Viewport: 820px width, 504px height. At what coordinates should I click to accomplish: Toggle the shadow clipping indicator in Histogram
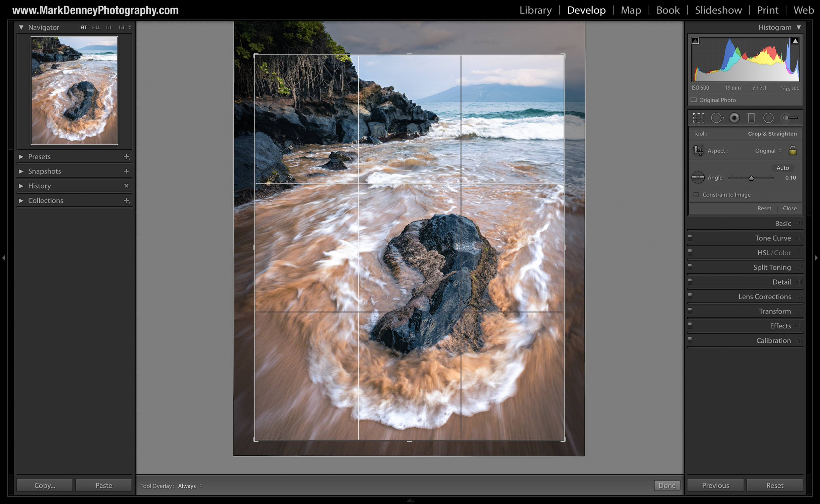[695, 41]
